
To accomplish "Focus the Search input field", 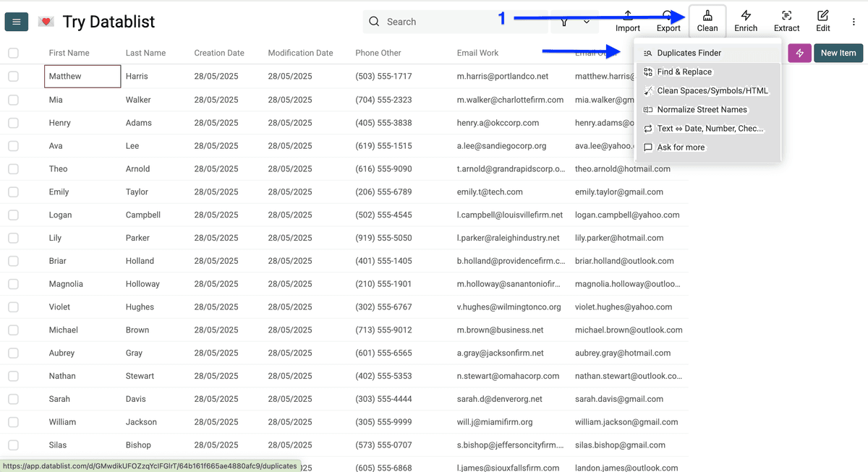I will pyautogui.click(x=456, y=22).
